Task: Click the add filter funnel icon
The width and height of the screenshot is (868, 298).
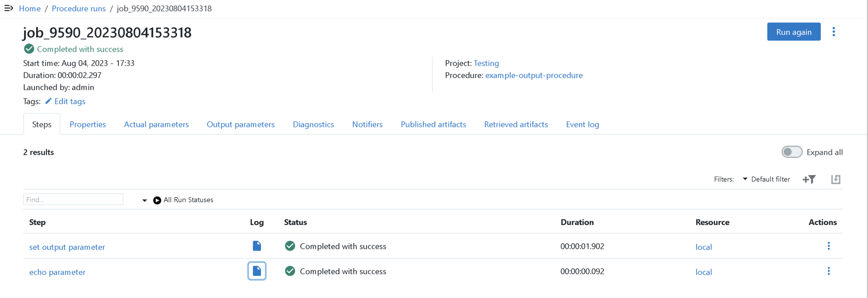Action: click(809, 179)
